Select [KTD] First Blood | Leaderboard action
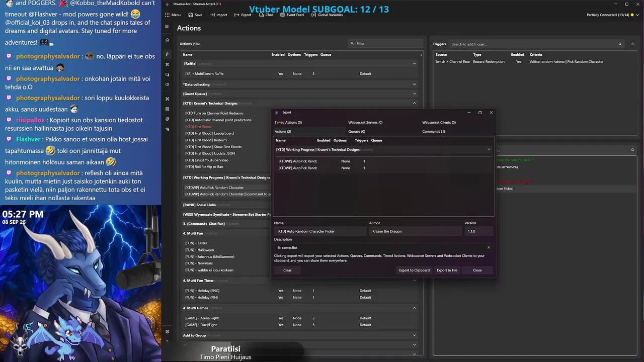644x362 pixels. tap(209, 133)
